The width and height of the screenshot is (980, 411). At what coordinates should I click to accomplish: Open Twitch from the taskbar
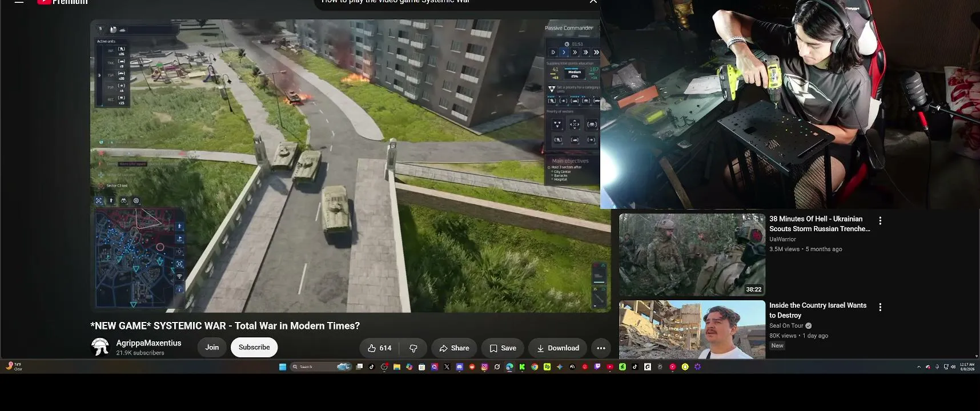[597, 367]
